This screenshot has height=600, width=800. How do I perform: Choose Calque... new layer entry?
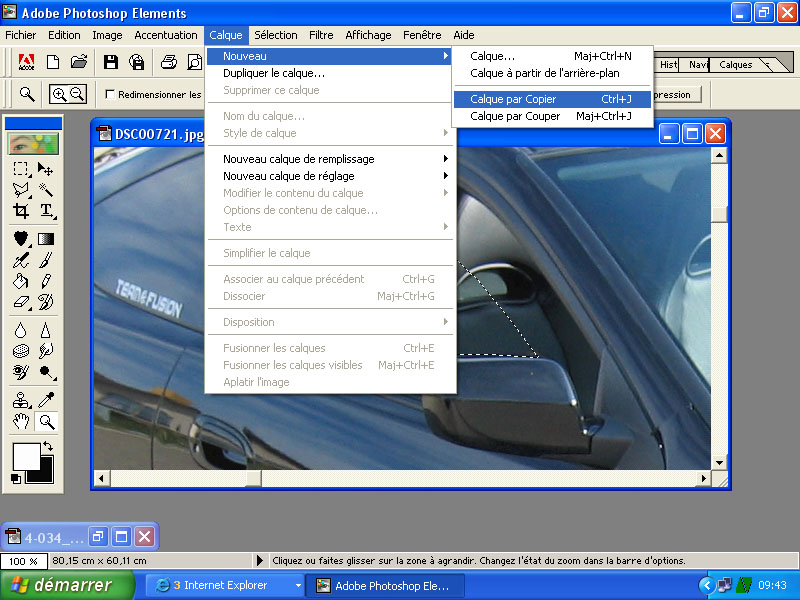click(x=552, y=56)
